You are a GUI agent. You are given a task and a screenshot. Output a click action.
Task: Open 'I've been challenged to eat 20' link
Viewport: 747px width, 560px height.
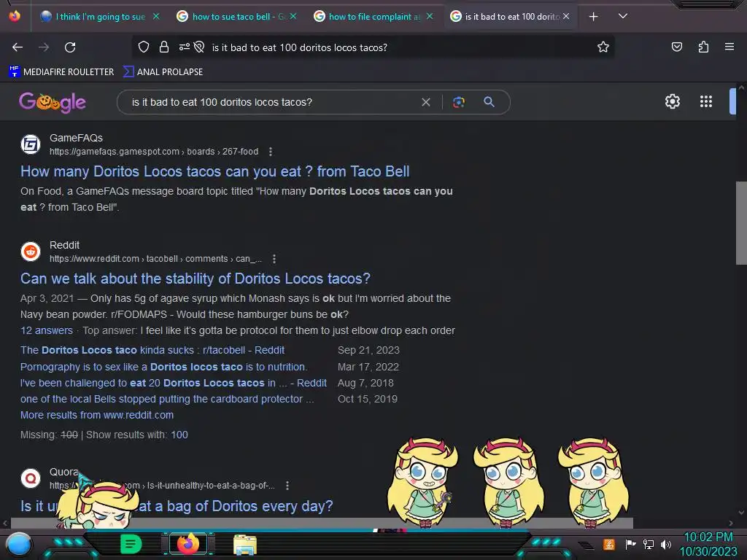[174, 383]
